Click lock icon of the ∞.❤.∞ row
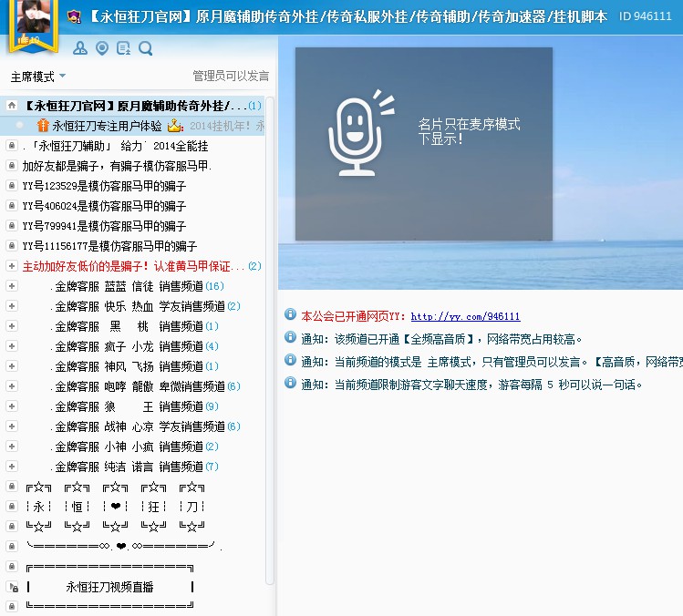 (12, 546)
